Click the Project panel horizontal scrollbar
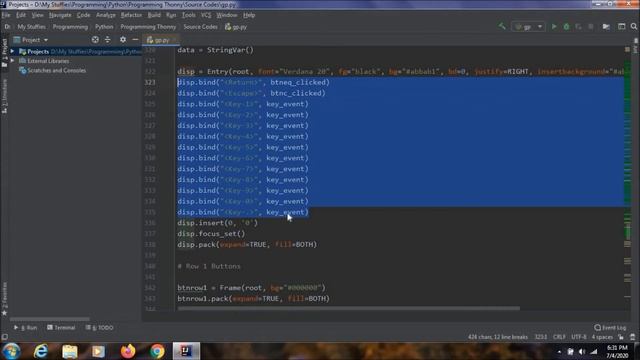Screen dimensions: 640x360 coord(49,319)
